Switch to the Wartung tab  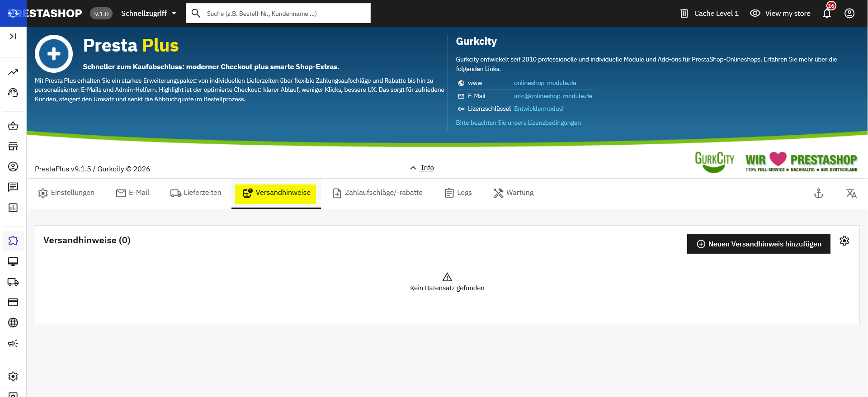(x=514, y=193)
